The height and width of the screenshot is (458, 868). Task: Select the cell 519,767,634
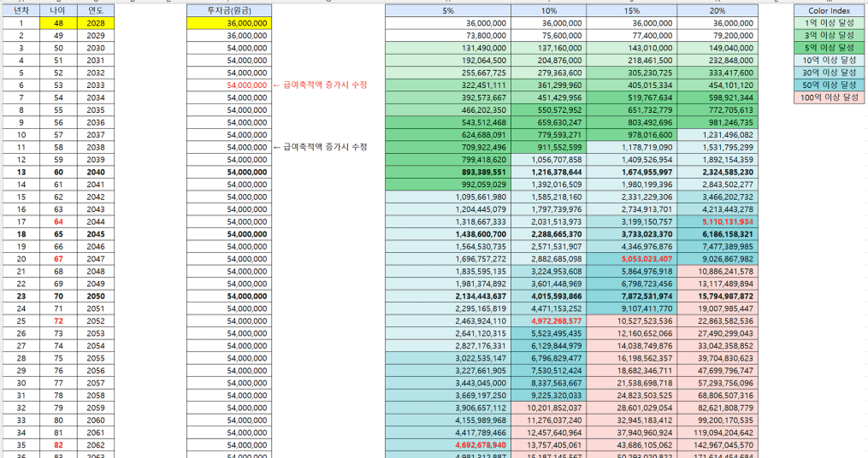632,97
